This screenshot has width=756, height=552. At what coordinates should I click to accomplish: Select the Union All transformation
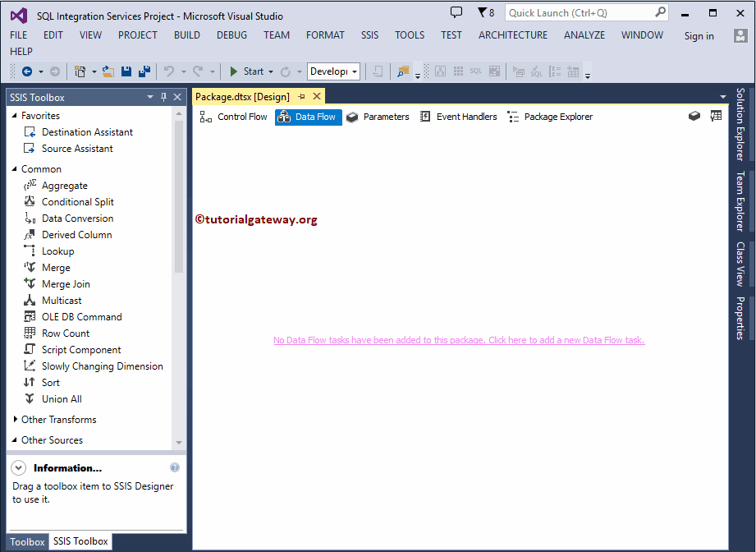[60, 398]
